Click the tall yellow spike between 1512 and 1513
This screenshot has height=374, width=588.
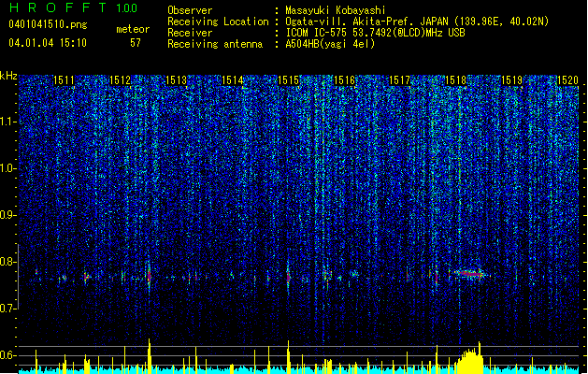click(x=150, y=356)
